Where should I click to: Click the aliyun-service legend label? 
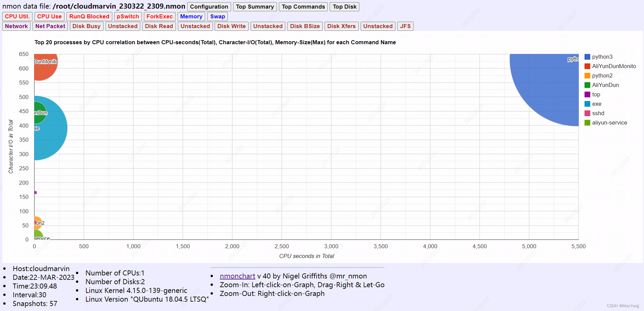pyautogui.click(x=609, y=123)
